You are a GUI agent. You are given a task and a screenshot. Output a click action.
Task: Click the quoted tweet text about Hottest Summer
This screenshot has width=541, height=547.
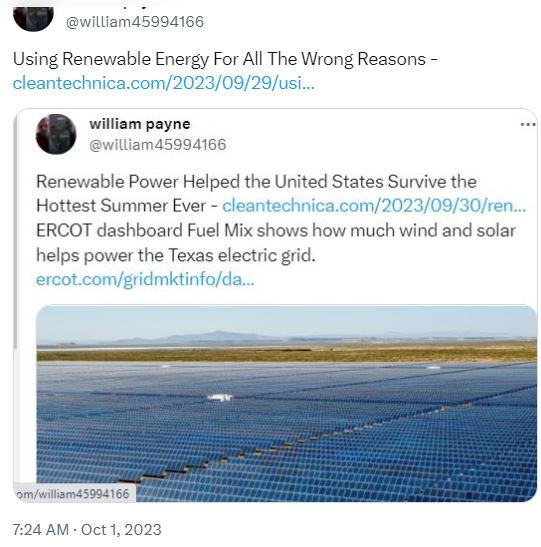[x=256, y=194]
